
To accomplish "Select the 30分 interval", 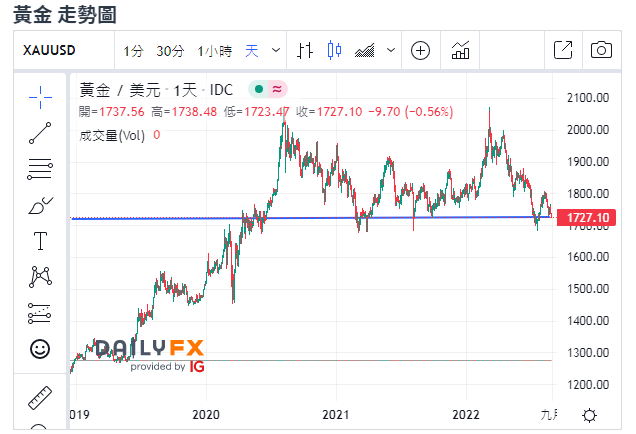I will 170,50.
